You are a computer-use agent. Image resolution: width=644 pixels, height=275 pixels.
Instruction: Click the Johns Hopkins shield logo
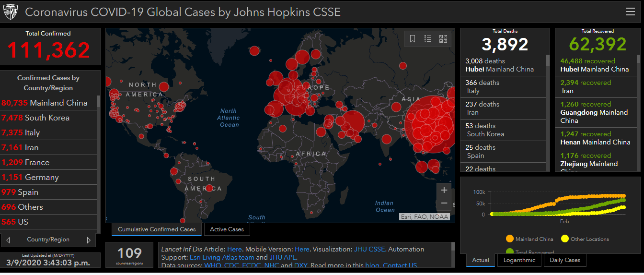[x=11, y=12]
